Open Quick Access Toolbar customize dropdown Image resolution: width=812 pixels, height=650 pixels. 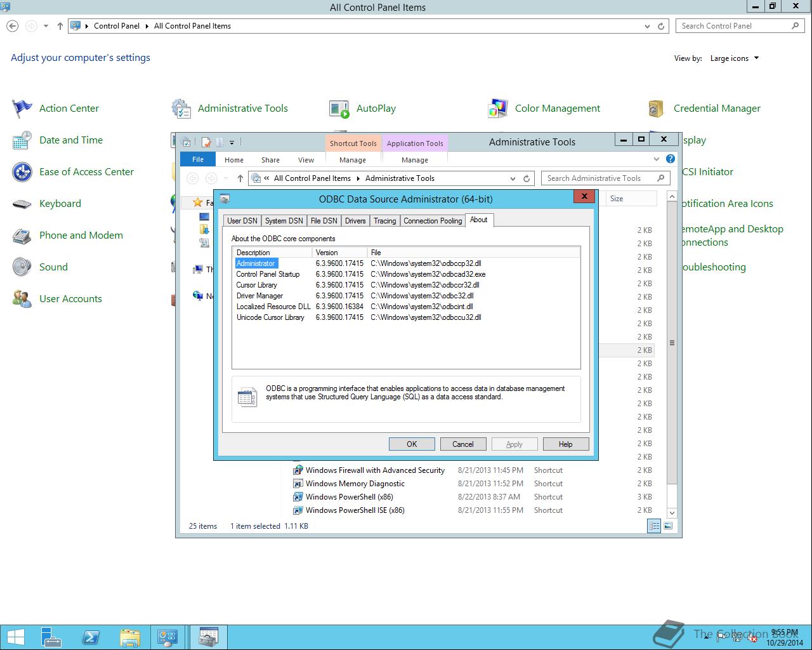232,142
